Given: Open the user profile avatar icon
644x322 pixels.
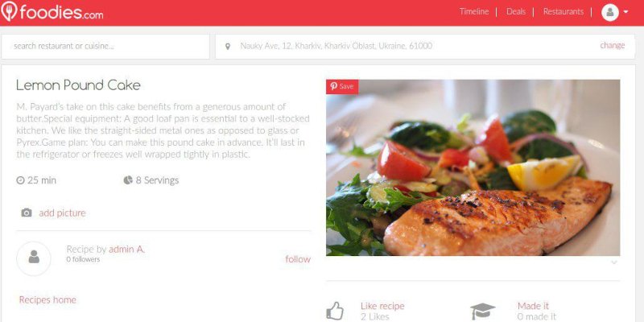Looking at the screenshot, I should pos(610,12).
